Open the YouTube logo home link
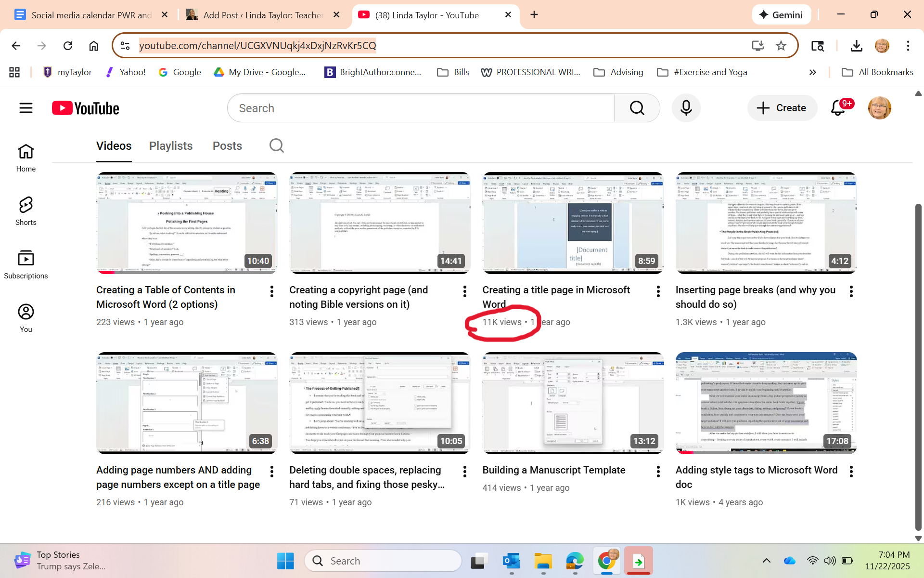Image resolution: width=924 pixels, height=578 pixels. 86,108
